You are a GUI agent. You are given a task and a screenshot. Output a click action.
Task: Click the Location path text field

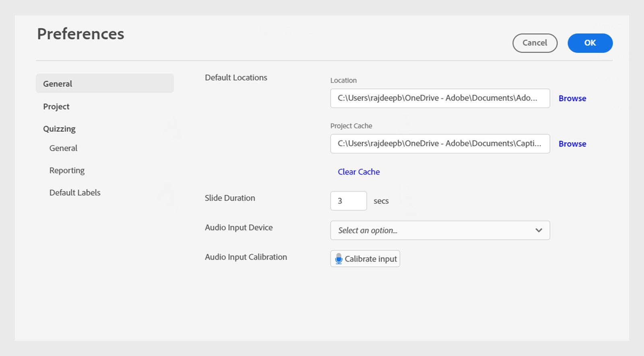pyautogui.click(x=440, y=98)
